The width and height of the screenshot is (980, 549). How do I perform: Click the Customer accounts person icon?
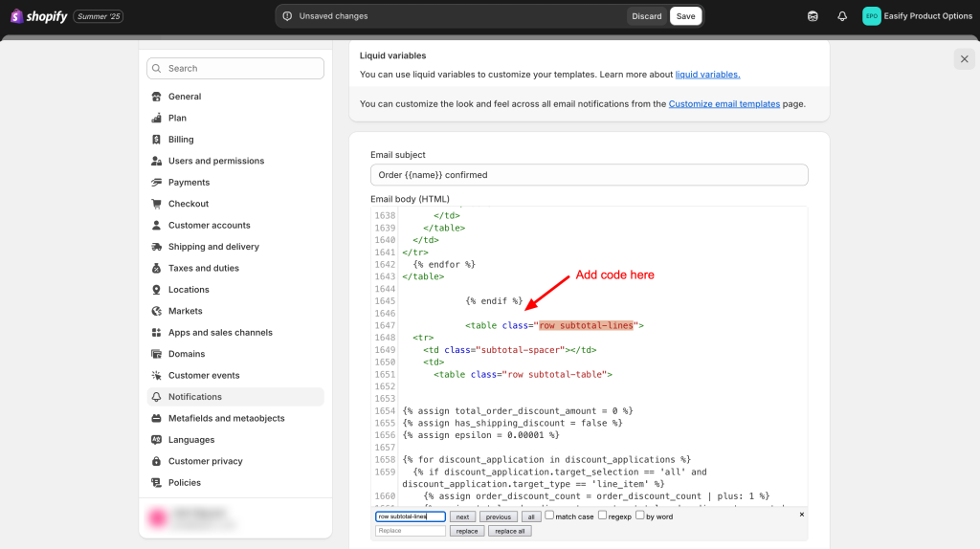[156, 225]
